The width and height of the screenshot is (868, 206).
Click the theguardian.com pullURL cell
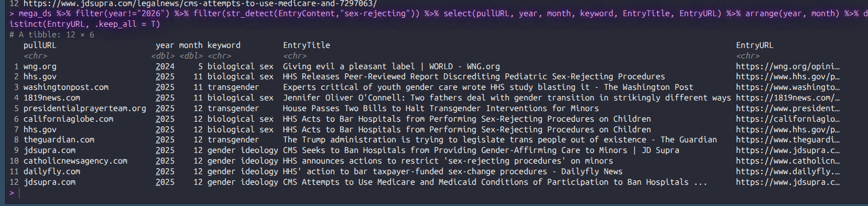pyautogui.click(x=59, y=140)
